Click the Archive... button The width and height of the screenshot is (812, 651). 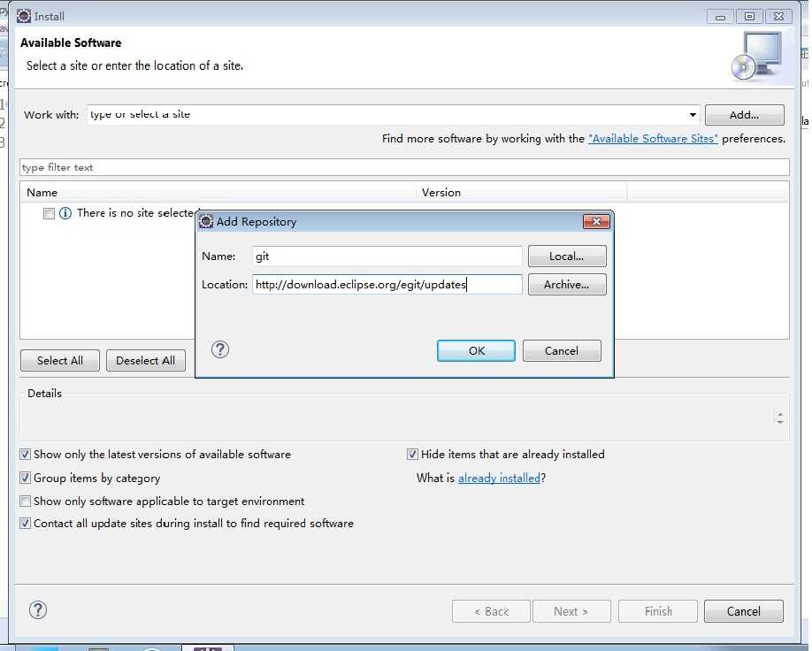point(567,284)
